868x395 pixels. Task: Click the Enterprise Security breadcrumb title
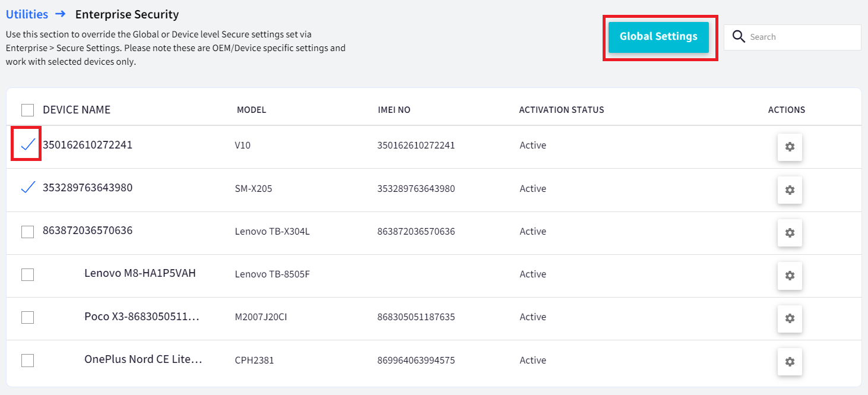127,14
